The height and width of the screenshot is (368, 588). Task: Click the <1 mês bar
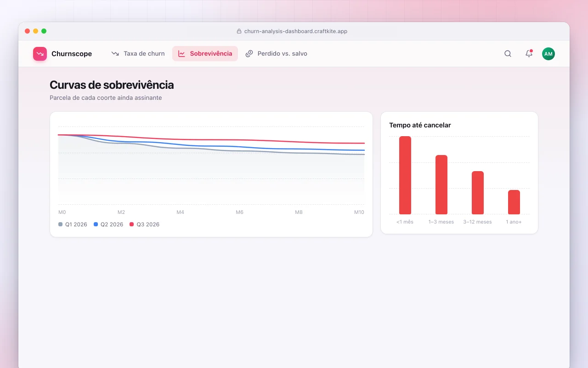coord(405,175)
